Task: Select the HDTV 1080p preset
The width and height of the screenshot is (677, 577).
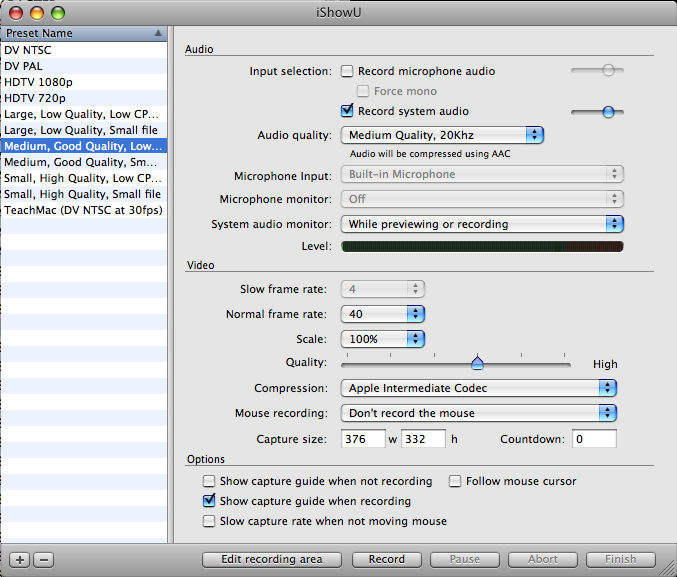Action: tap(84, 82)
